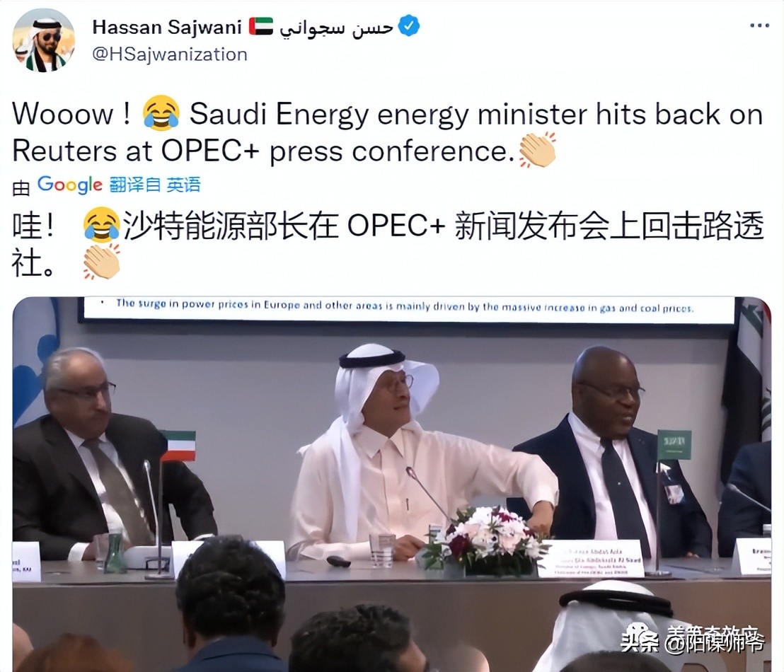Click the laughing emoji in English tweet
This screenshot has height=672, width=784.
[x=161, y=113]
